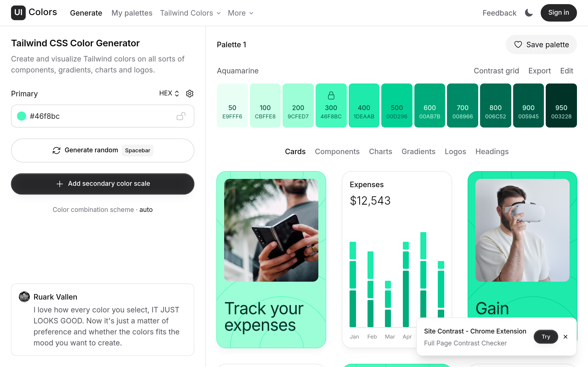Open color settings via the gear icon

(190, 93)
